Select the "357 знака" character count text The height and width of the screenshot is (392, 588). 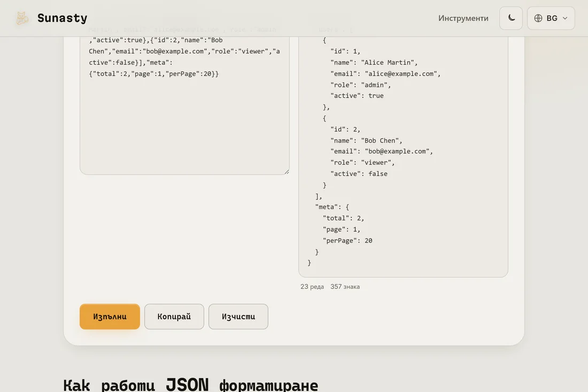[x=345, y=287]
